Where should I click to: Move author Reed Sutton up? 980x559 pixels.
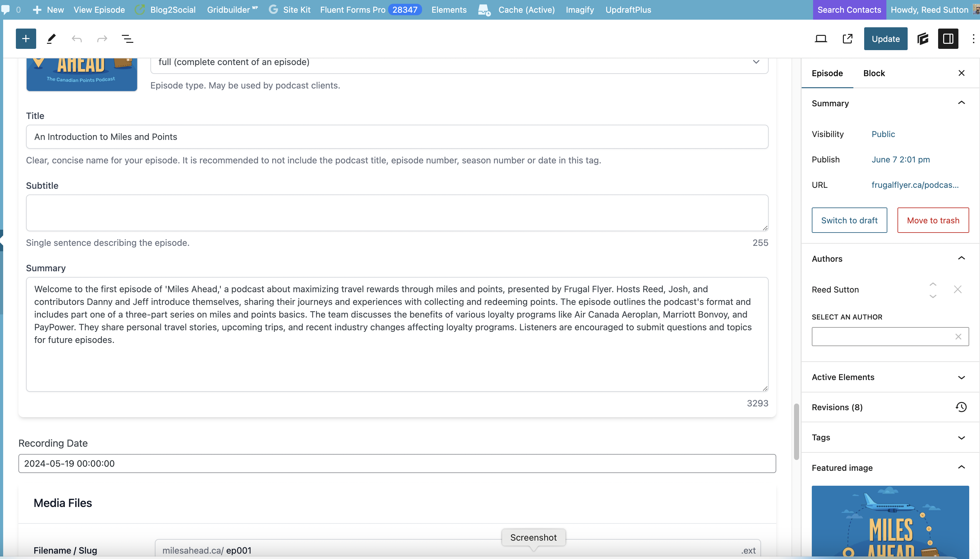pyautogui.click(x=933, y=285)
